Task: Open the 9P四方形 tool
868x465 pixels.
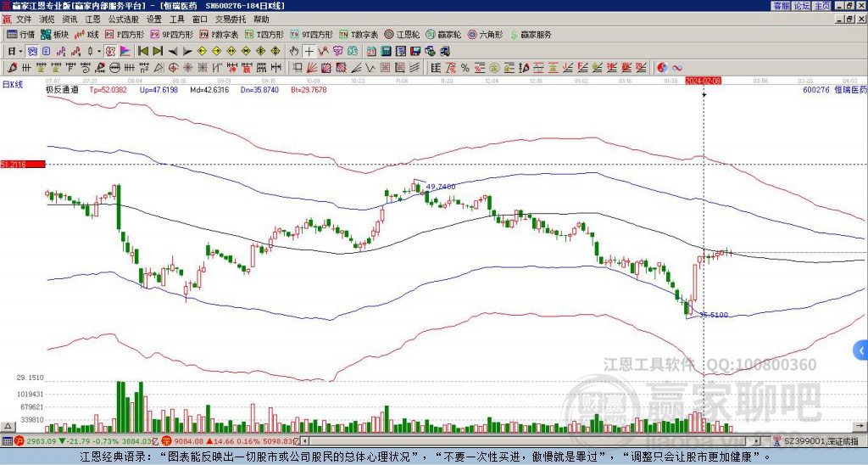Action: (x=171, y=34)
